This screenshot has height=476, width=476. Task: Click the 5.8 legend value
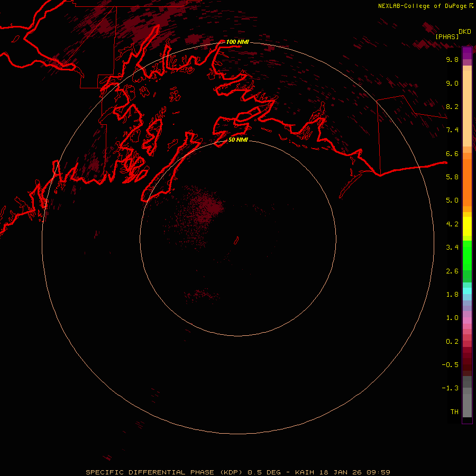tap(452, 177)
